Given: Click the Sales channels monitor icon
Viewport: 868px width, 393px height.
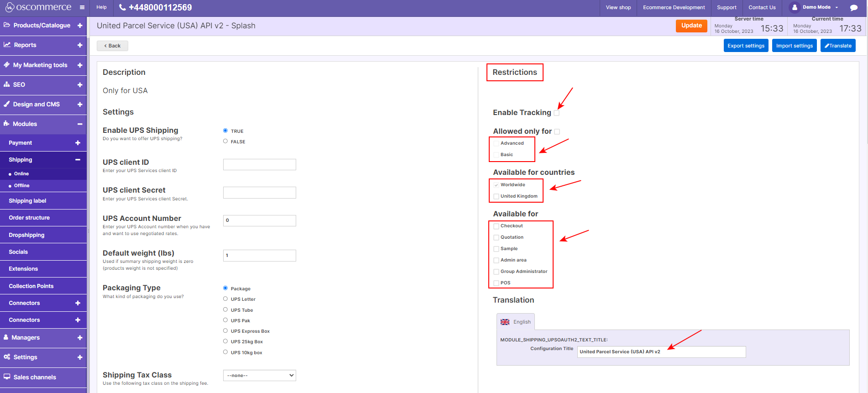Looking at the screenshot, I should (7, 377).
